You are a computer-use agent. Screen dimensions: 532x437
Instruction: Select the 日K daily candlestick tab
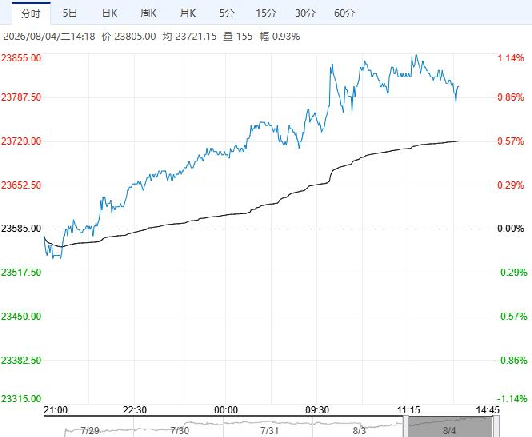pos(109,13)
